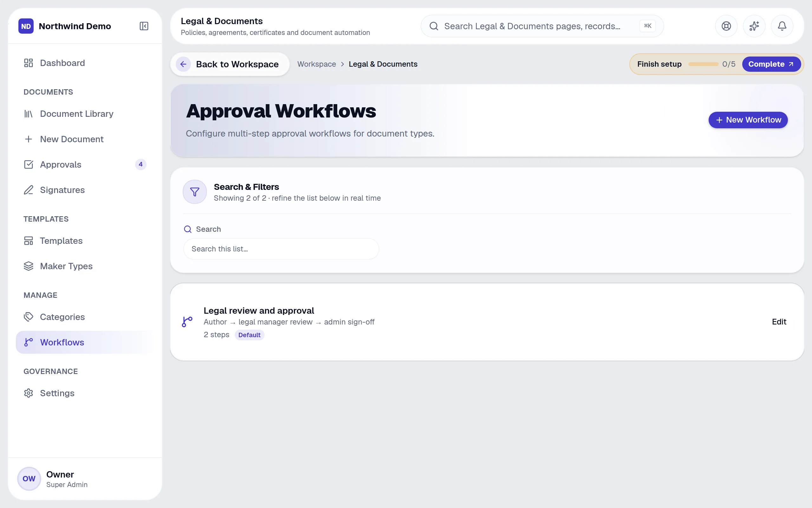812x508 pixels.
Task: Click Complete in Finish setup
Action: point(771,64)
